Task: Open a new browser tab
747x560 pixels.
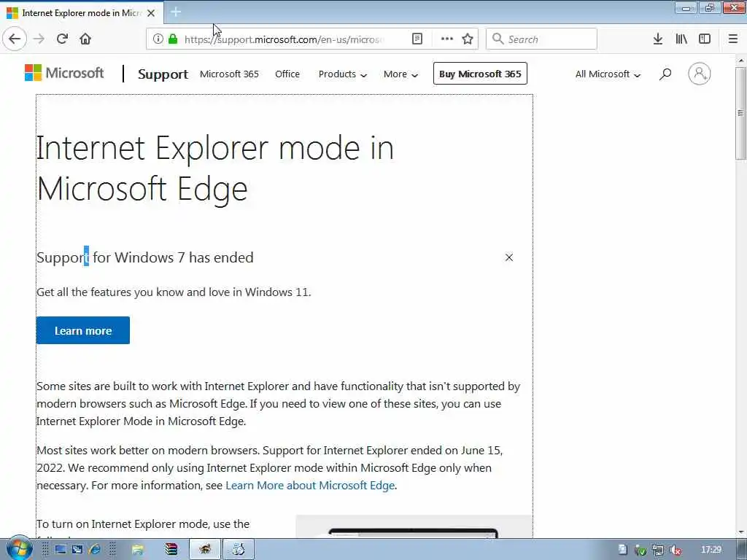Action: [x=176, y=12]
